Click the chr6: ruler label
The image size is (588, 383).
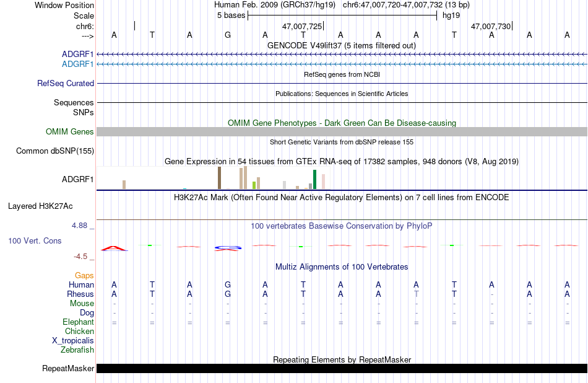[85, 26]
